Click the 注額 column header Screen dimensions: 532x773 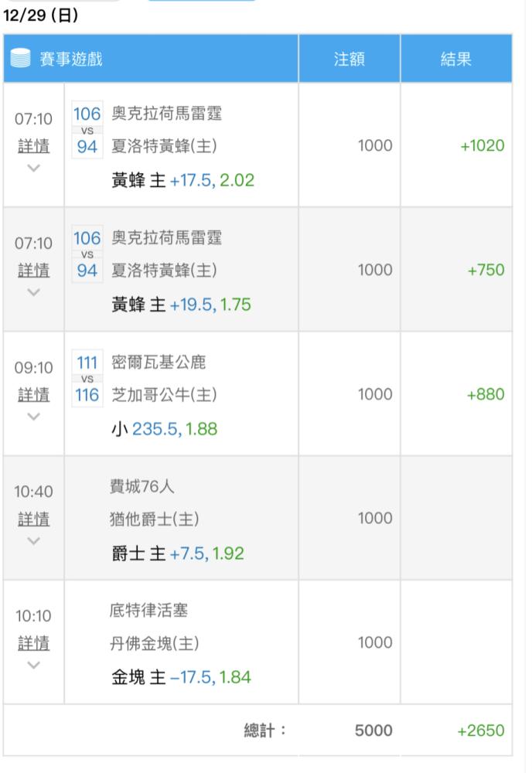pos(349,59)
